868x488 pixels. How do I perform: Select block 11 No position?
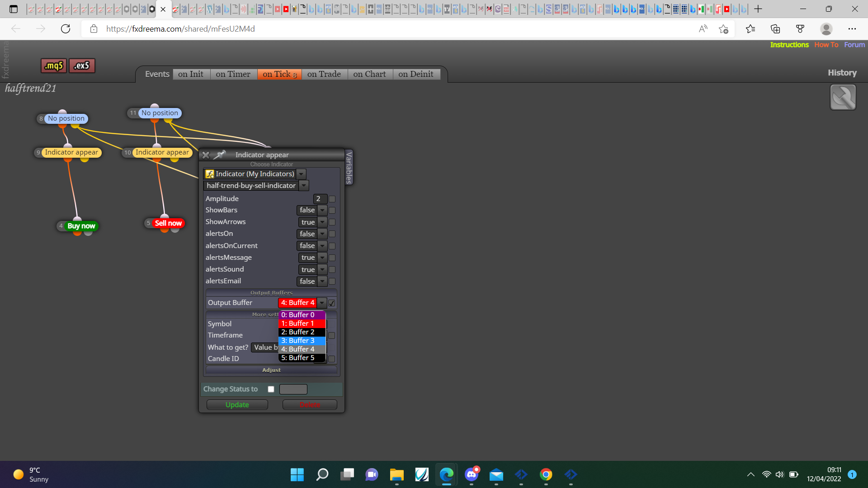160,113
